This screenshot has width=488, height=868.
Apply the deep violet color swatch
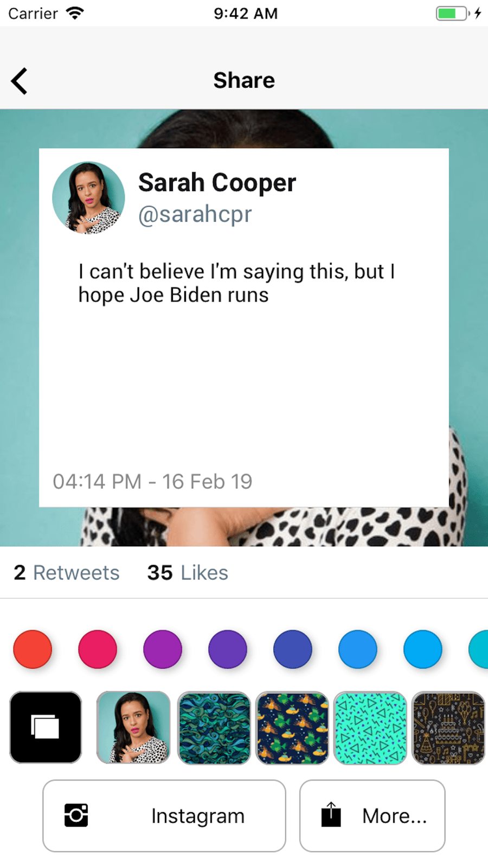(228, 649)
